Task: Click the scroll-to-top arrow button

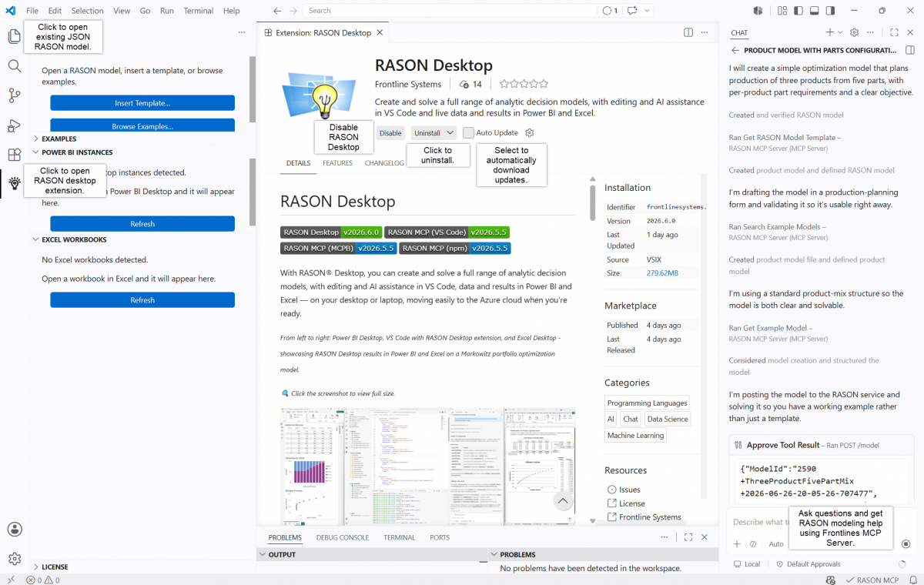Action: [x=563, y=501]
